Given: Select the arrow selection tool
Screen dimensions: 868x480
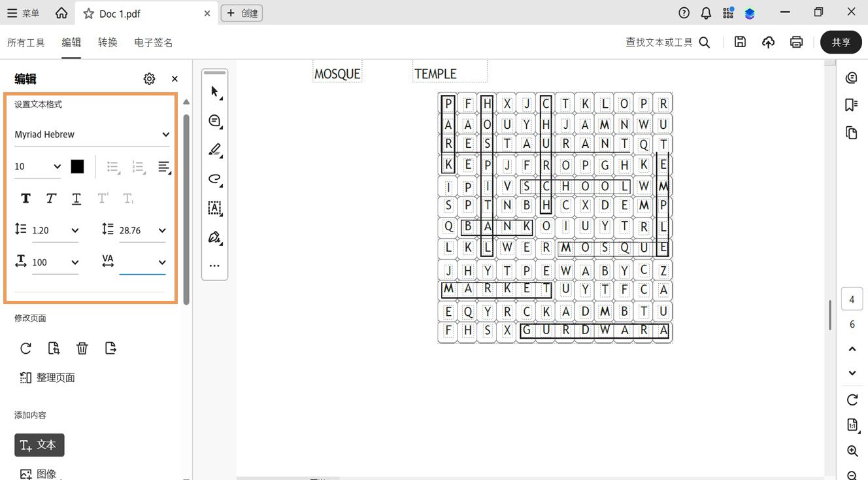Looking at the screenshot, I should [214, 92].
